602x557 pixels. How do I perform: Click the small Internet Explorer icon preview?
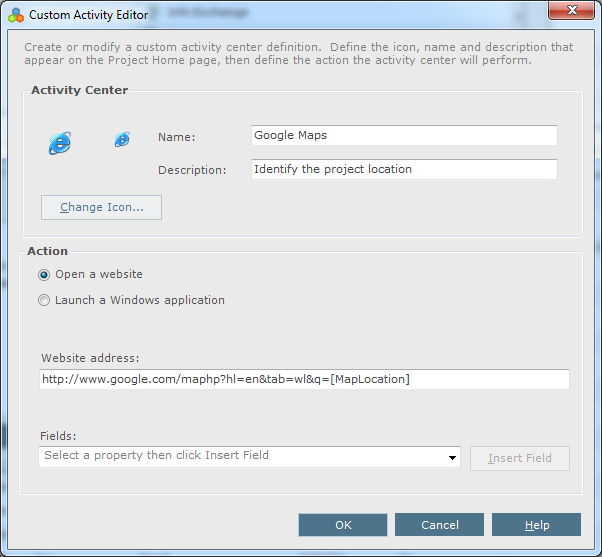click(122, 139)
